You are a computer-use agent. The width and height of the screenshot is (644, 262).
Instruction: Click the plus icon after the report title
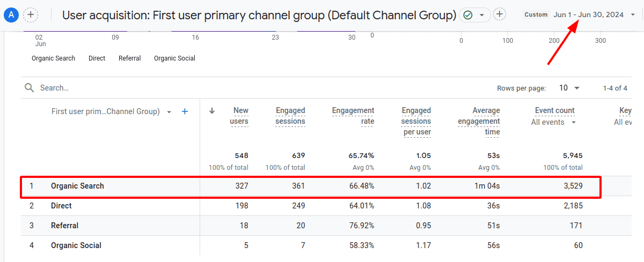500,14
